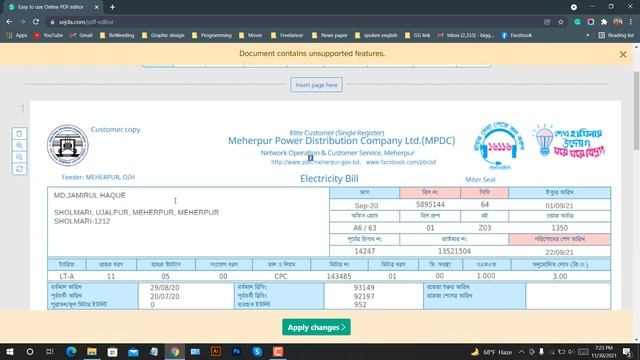The width and height of the screenshot is (640, 360).
Task: Open the Gmail bookmark
Action: pos(81,36)
